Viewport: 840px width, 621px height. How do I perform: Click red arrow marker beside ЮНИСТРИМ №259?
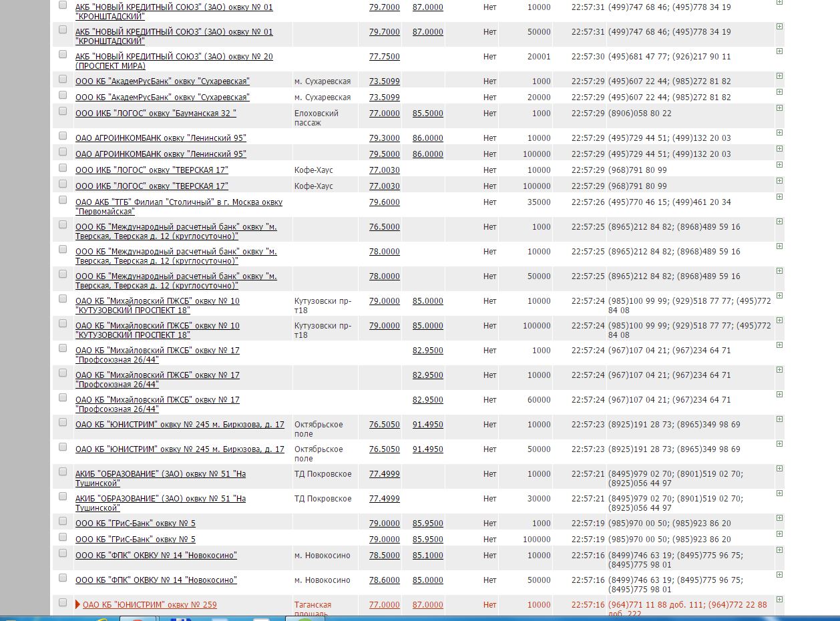[78, 605]
